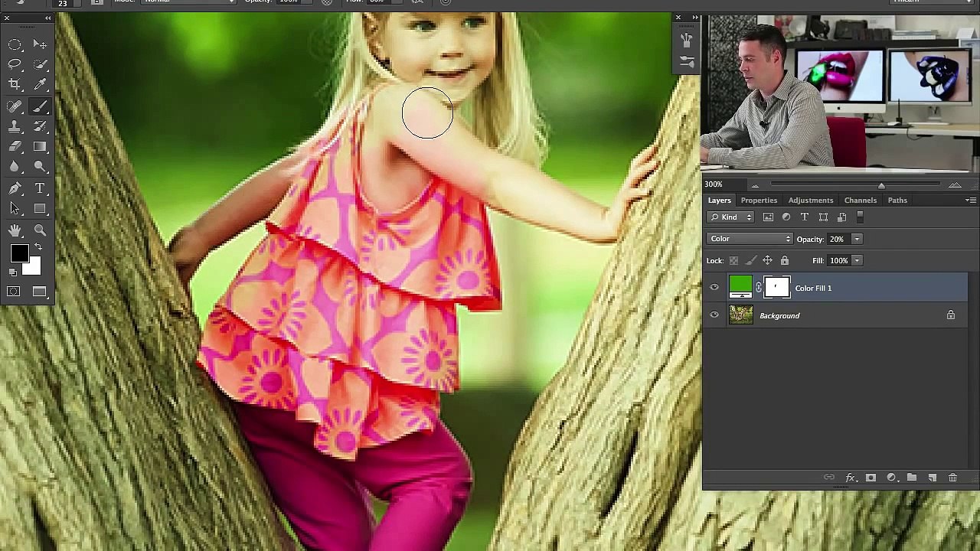The width and height of the screenshot is (980, 551).
Task: Toggle type layer filter
Action: tap(805, 217)
